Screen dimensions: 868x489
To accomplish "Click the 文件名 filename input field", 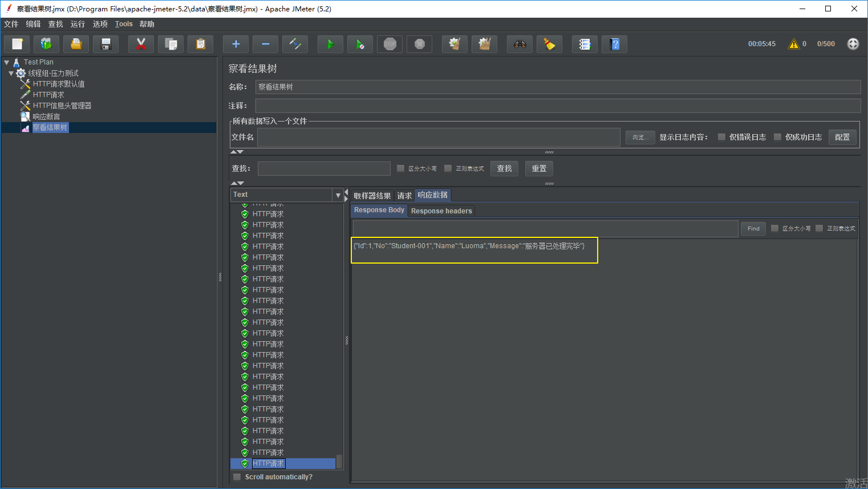I will [439, 137].
